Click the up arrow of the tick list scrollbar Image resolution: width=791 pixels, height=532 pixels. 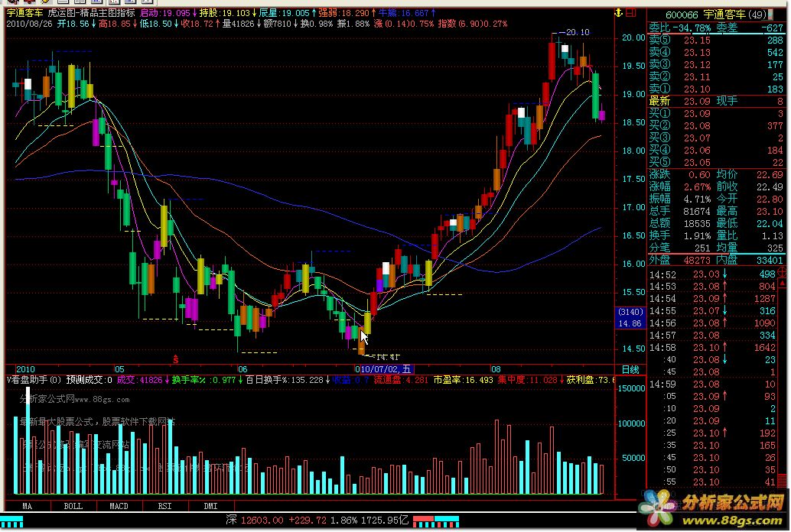783,284
